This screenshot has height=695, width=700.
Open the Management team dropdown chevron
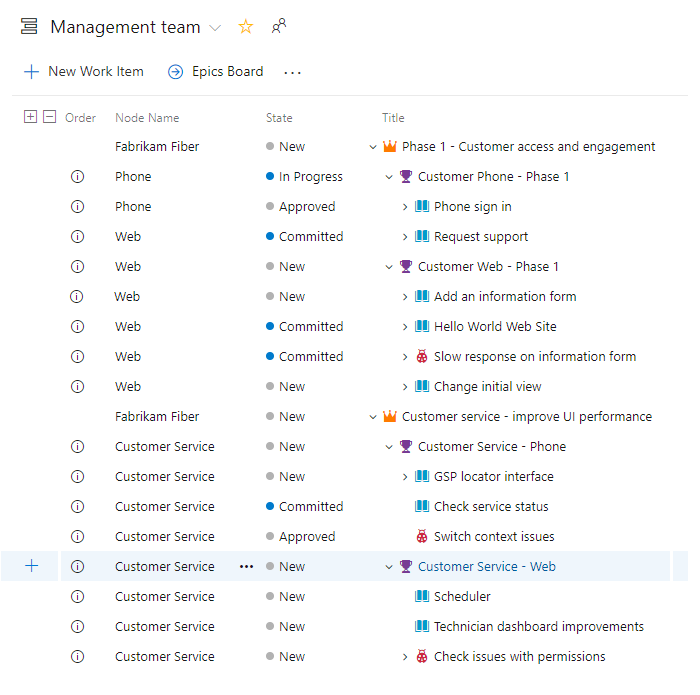215,28
